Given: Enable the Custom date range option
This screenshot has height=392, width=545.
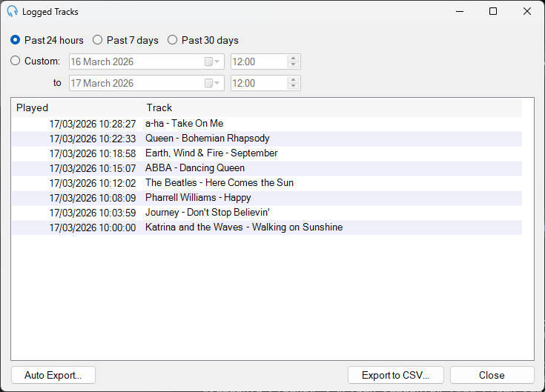Looking at the screenshot, I should 35,61.
